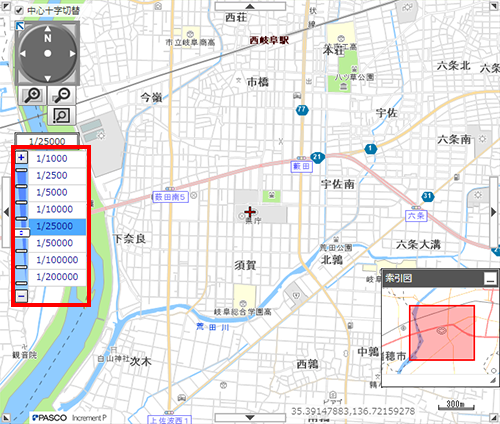Screen dimensions: 500x424
Task: Click the 1/25000 scale display field
Action: coord(47,141)
